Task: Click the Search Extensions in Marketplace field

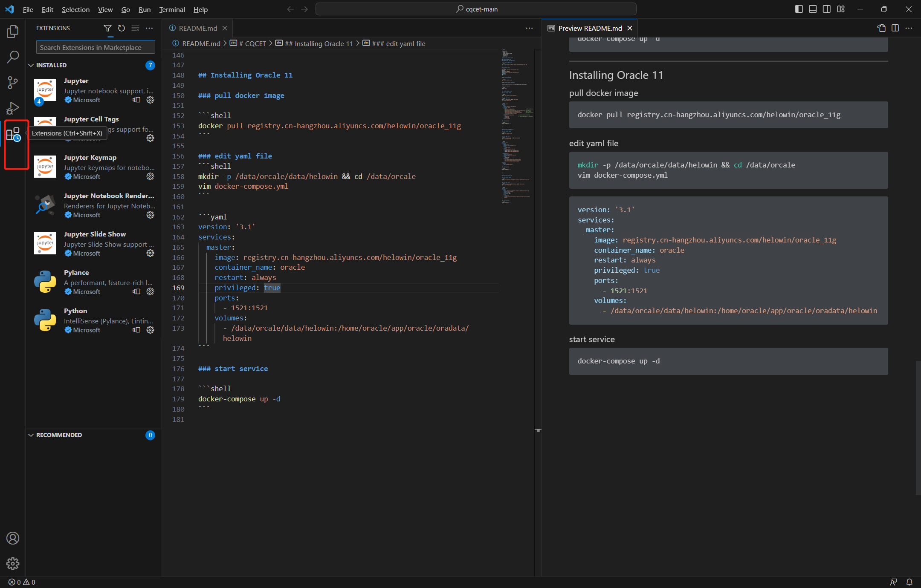Action: click(95, 47)
